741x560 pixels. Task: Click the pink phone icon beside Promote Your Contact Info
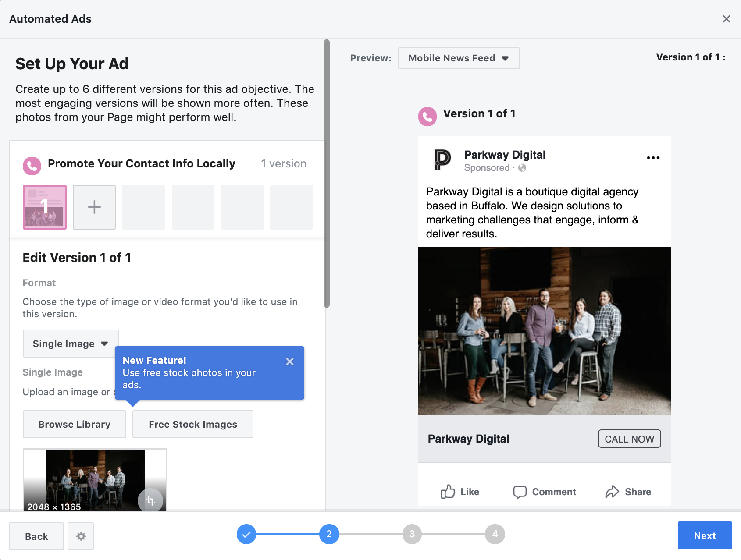(32, 166)
